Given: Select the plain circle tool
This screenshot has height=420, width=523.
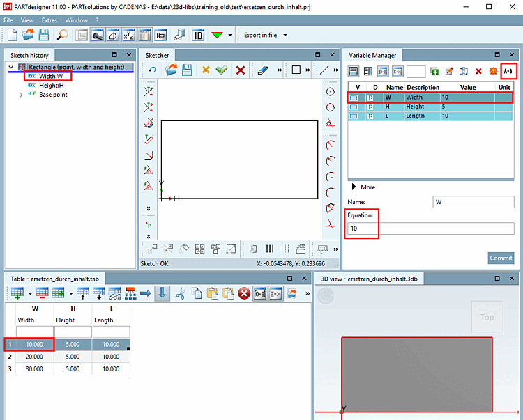Looking at the screenshot, I should coord(331,107).
